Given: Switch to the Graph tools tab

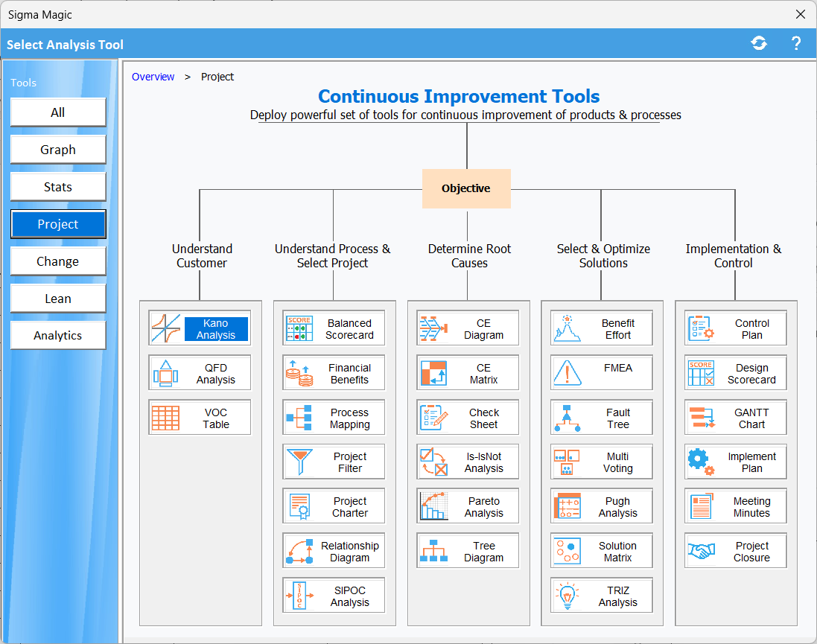Looking at the screenshot, I should (58, 150).
